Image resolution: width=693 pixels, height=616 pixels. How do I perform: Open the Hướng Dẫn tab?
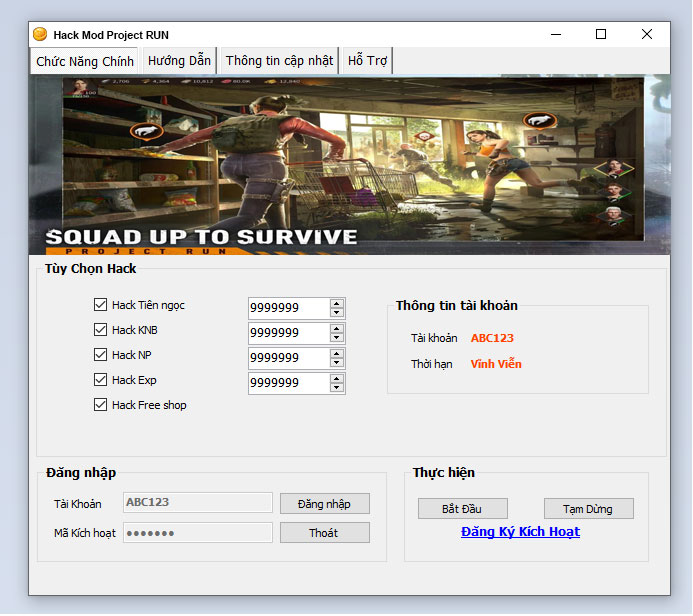tap(179, 61)
